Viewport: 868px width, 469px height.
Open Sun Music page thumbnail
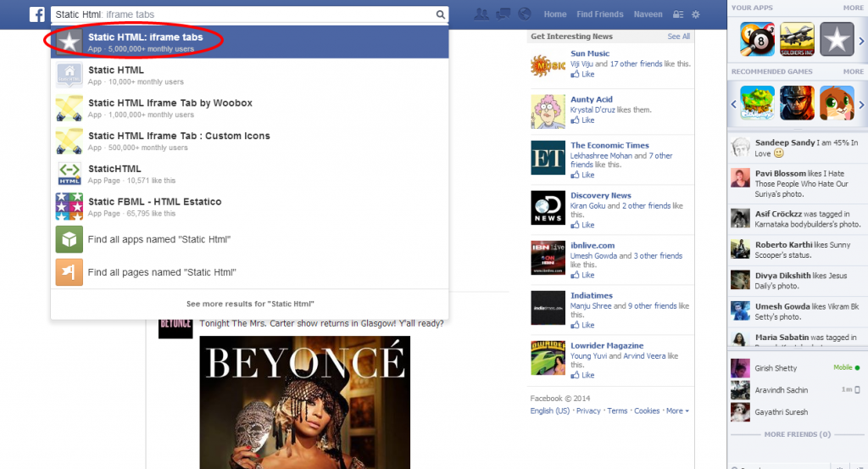548,66
